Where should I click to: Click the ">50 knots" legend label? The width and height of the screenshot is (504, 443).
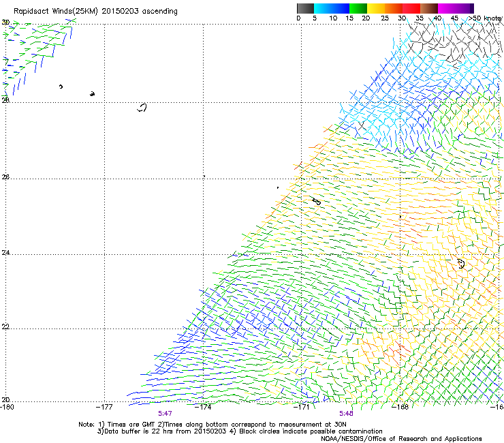[486, 18]
